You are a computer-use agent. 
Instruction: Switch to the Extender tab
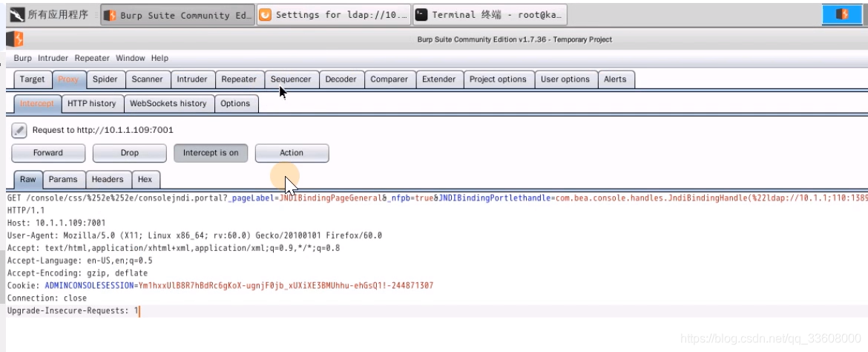tap(439, 79)
